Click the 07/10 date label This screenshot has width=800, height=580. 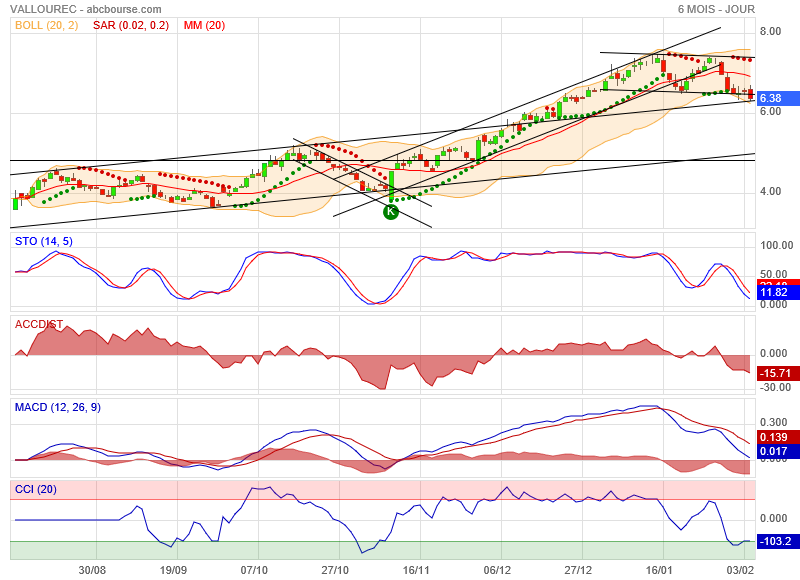tap(254, 570)
